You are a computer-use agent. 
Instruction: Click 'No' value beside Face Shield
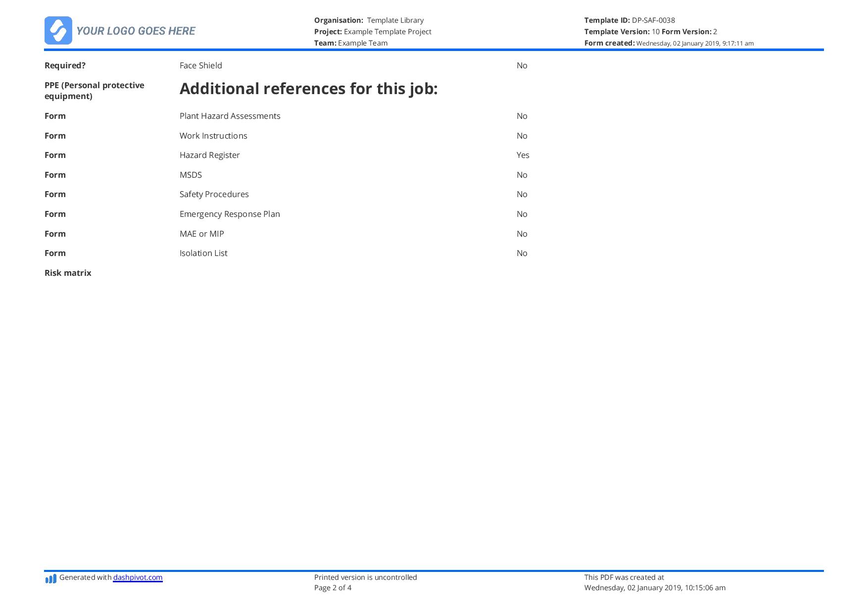pos(522,65)
